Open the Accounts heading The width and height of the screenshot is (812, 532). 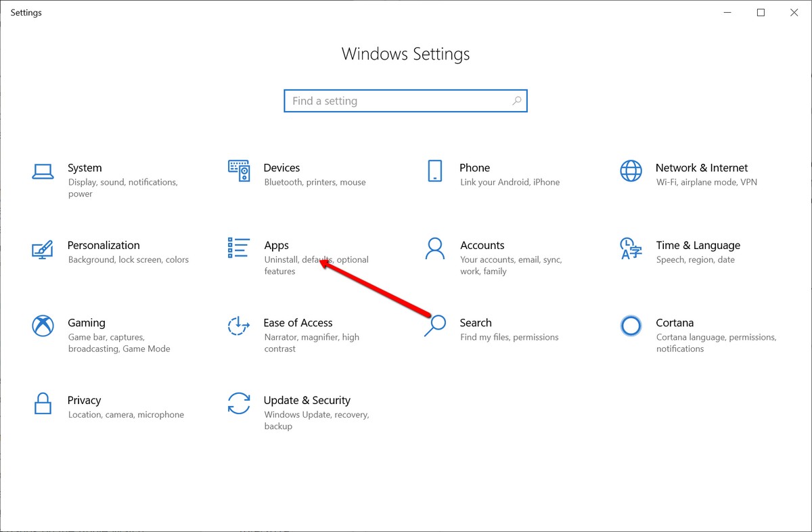pos(482,245)
